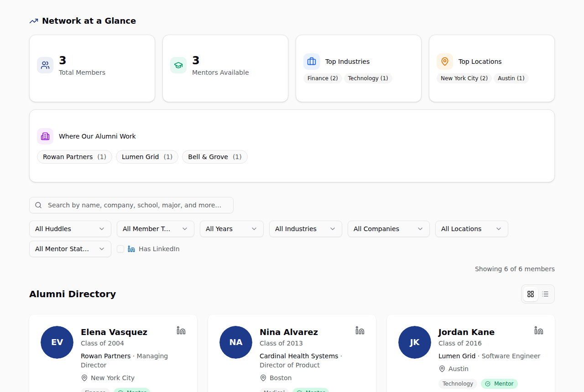584x392 pixels.
Task: Click the location pin beside Boston
Action: 263,378
